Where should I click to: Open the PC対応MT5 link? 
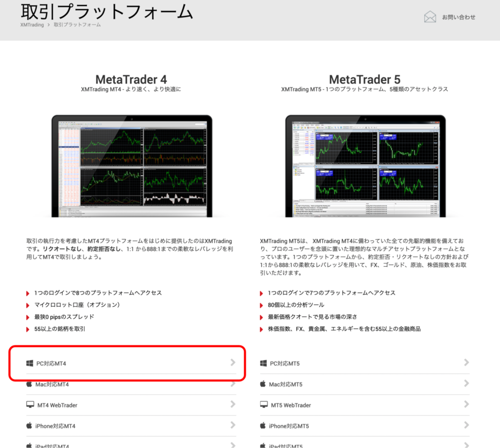pyautogui.click(x=285, y=363)
